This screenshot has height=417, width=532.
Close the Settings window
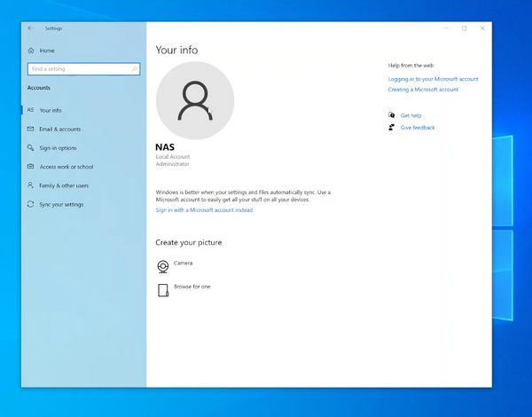click(x=482, y=28)
